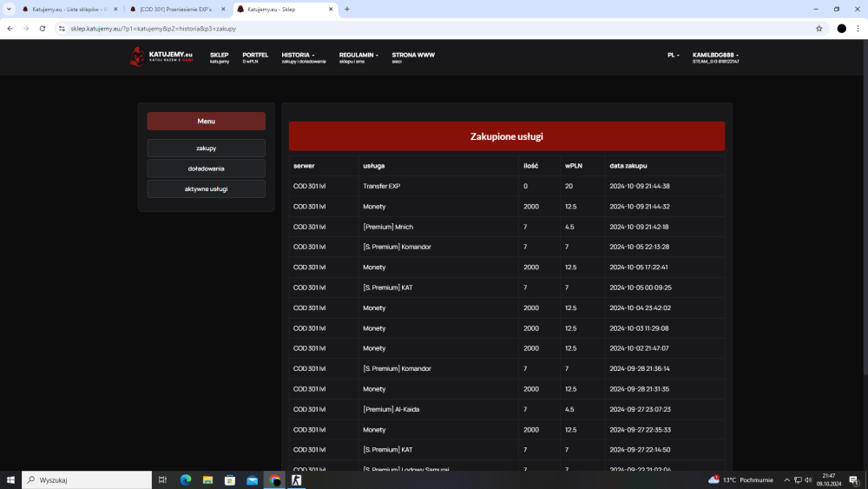Screen dimensions: 868x489
Task: Open a new browser tab
Action: [347, 9]
